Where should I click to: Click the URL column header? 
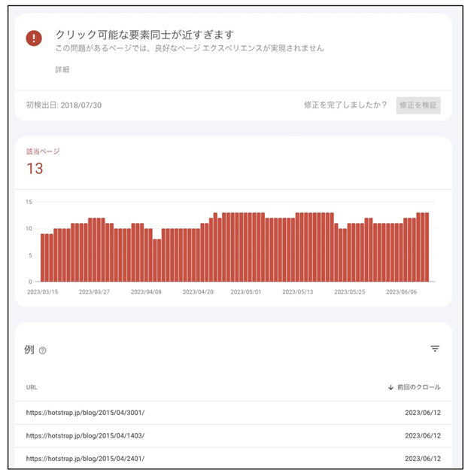click(32, 387)
